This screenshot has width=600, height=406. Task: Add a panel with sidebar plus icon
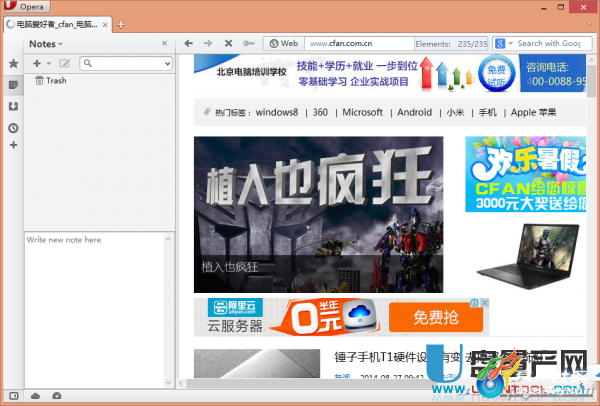(13, 145)
